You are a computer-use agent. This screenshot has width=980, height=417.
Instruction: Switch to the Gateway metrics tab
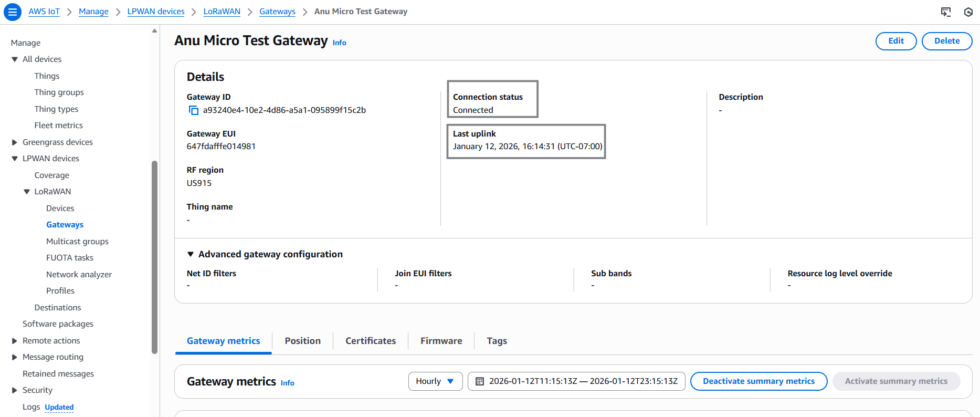point(224,341)
